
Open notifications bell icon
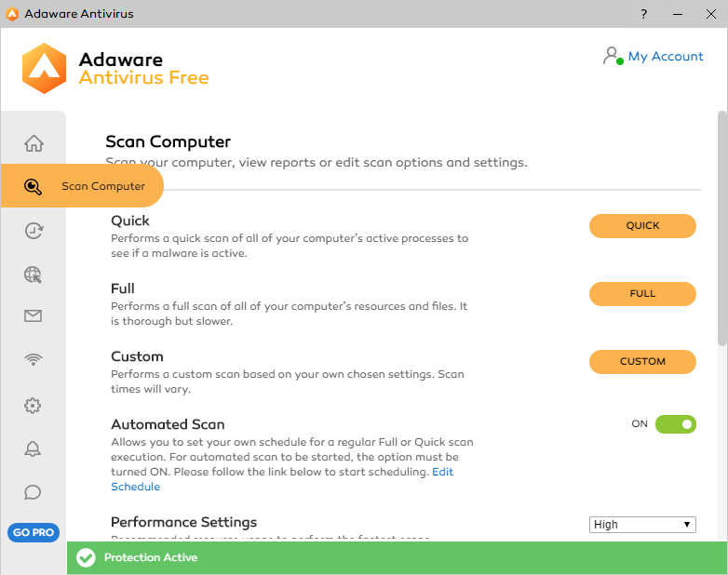[x=34, y=449]
